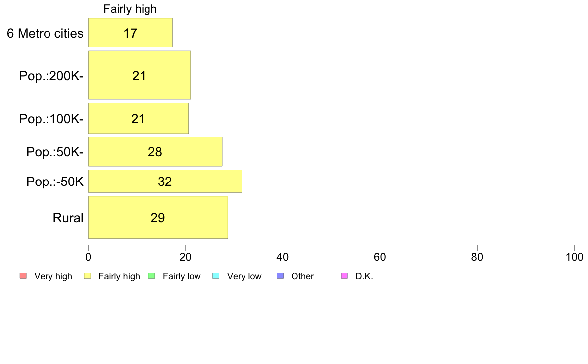The width and height of the screenshot is (588, 364).
Task: Click the yellow Fairly high legend swatch
Action: [88, 276]
